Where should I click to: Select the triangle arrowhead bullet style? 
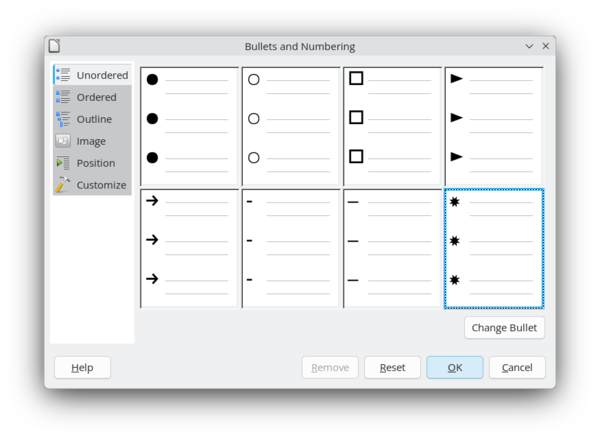pos(494,126)
